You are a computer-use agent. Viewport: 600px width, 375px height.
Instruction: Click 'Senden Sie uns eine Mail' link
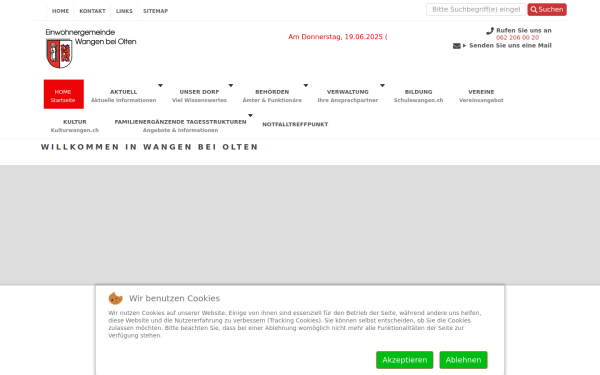pyautogui.click(x=510, y=46)
